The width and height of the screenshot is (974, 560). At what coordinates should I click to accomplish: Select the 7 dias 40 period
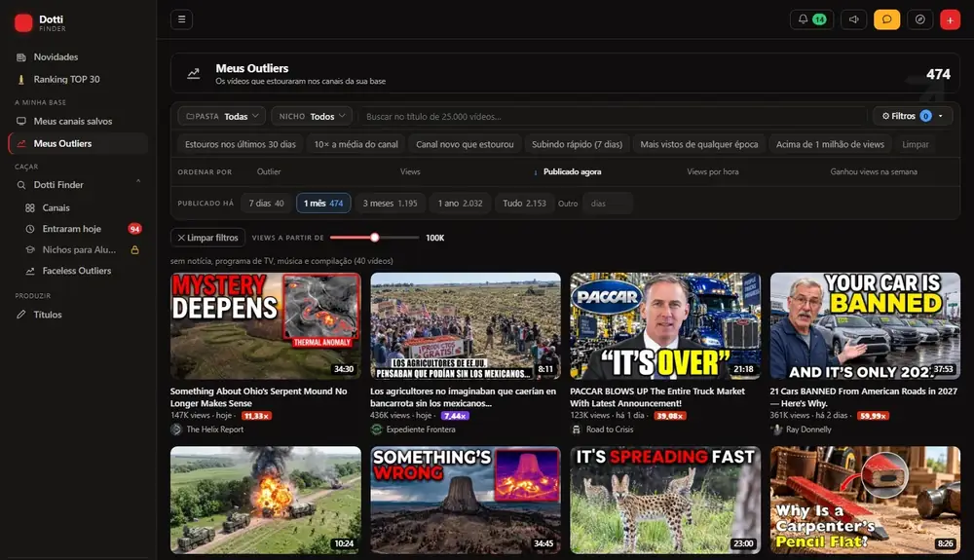[267, 203]
